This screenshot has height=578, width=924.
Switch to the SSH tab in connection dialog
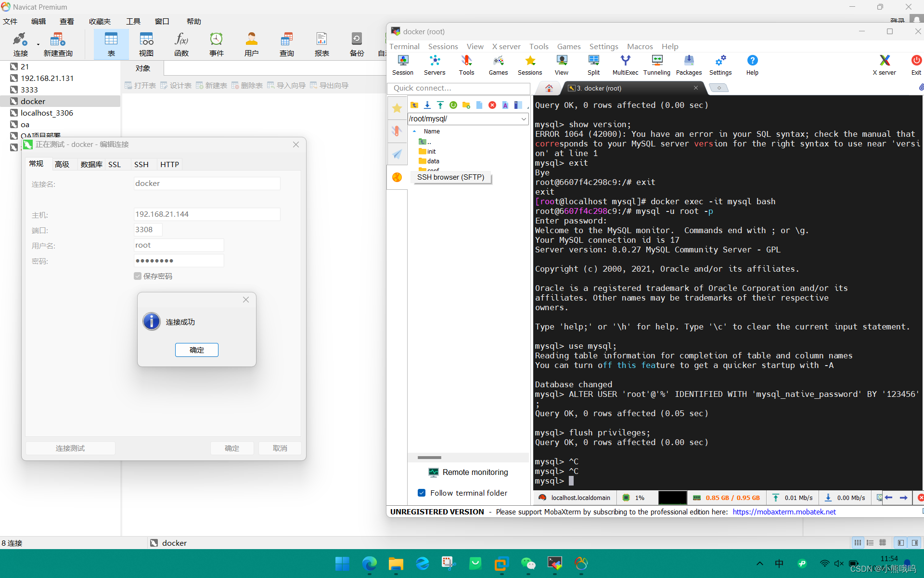141,164
